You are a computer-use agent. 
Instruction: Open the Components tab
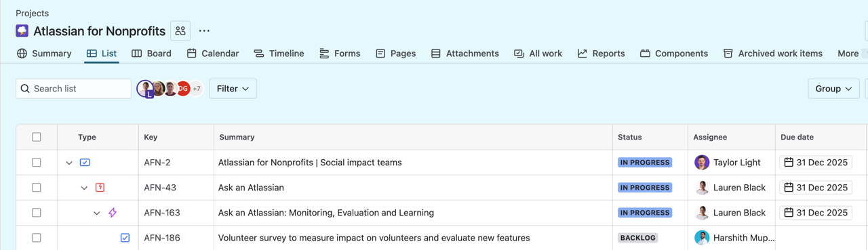[674, 54]
